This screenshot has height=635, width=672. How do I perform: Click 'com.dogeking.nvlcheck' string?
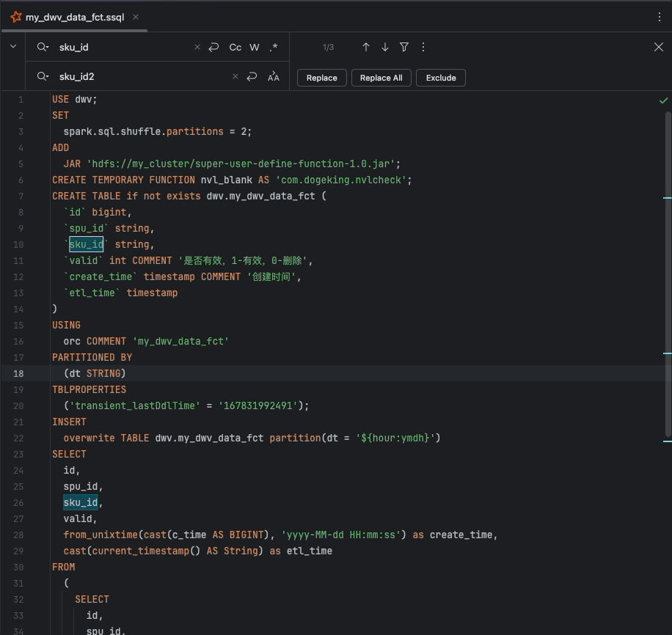pyautogui.click(x=340, y=180)
